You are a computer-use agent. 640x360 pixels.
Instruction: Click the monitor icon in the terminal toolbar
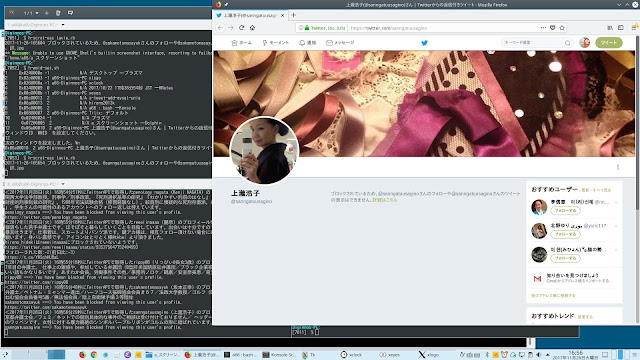click(70, 13)
